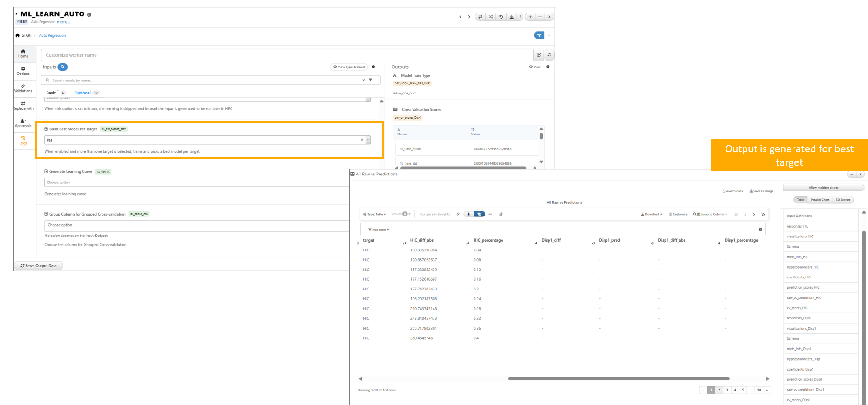Screen dimensions: 868x405
Task: Click the Validations sidebar icon
Action: [23, 88]
